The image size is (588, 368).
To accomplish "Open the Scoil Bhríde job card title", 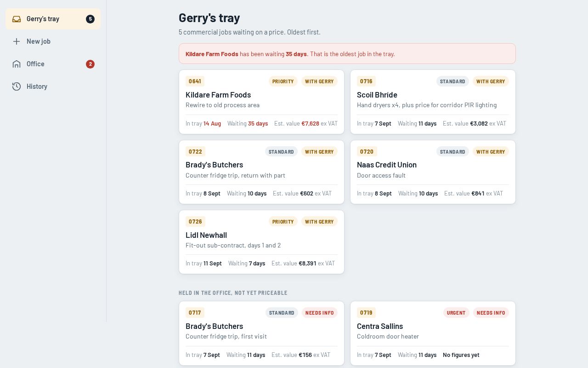I will [x=377, y=95].
